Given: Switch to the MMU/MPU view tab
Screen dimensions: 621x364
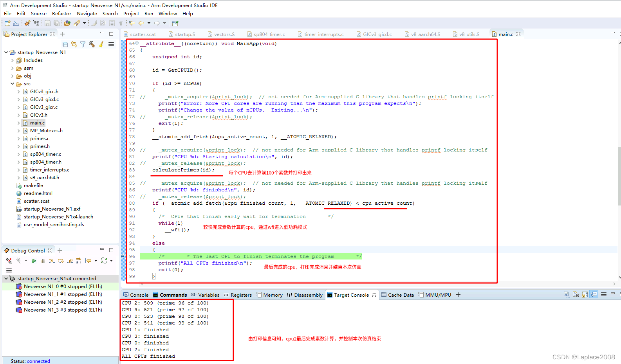Looking at the screenshot, I should 435,295.
